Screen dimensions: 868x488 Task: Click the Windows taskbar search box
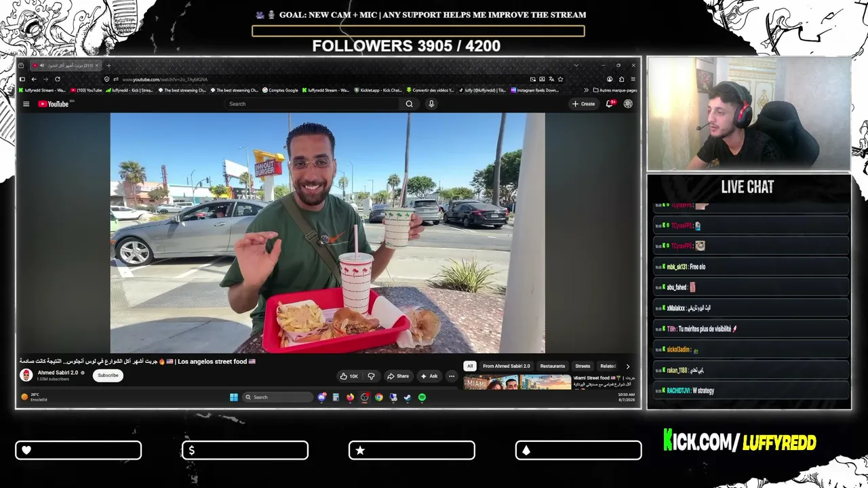click(278, 397)
